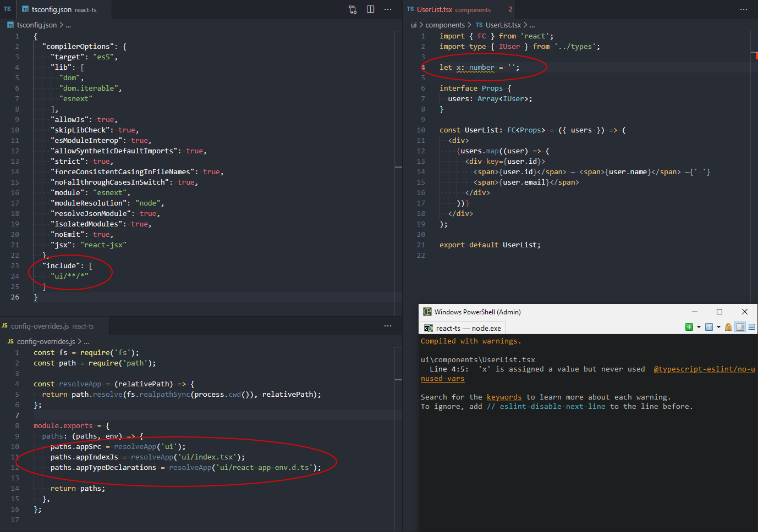The image size is (758, 532).
Task: Open More Actions menu for config-overrides.js editor
Action: (388, 326)
